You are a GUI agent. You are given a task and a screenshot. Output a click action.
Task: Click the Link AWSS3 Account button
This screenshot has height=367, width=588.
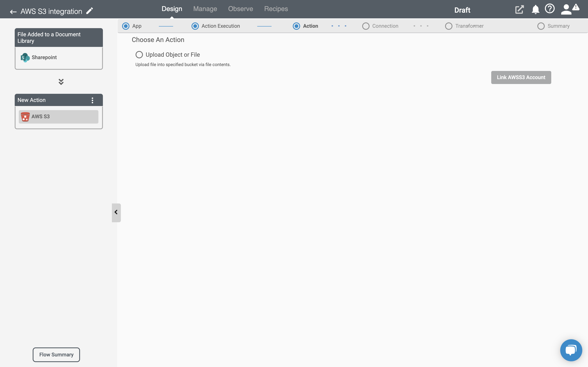521,77
